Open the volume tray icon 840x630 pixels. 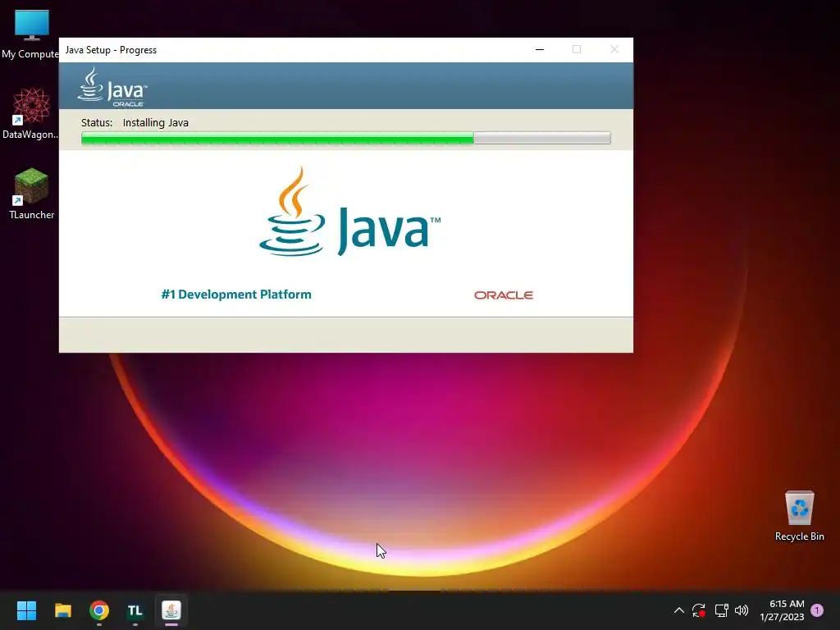(742, 610)
